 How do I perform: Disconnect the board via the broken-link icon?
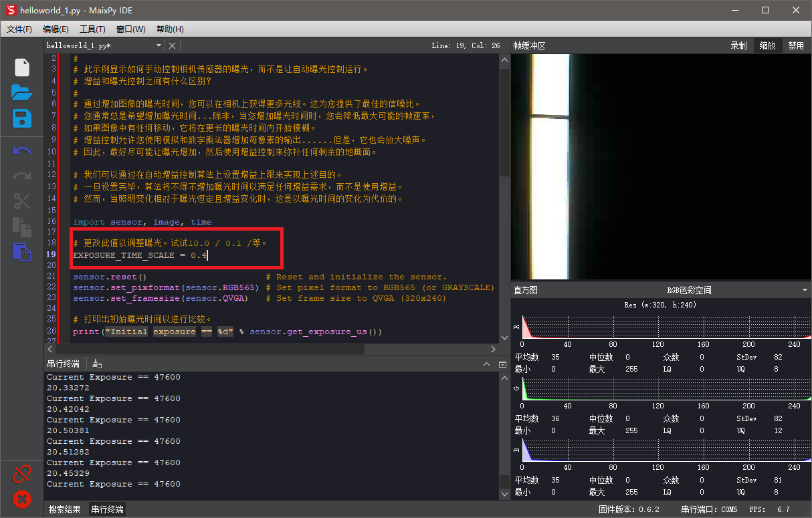click(x=21, y=473)
